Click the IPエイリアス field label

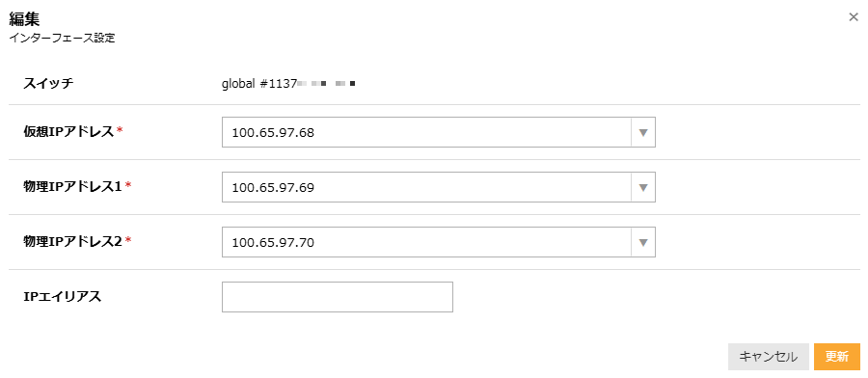click(63, 297)
